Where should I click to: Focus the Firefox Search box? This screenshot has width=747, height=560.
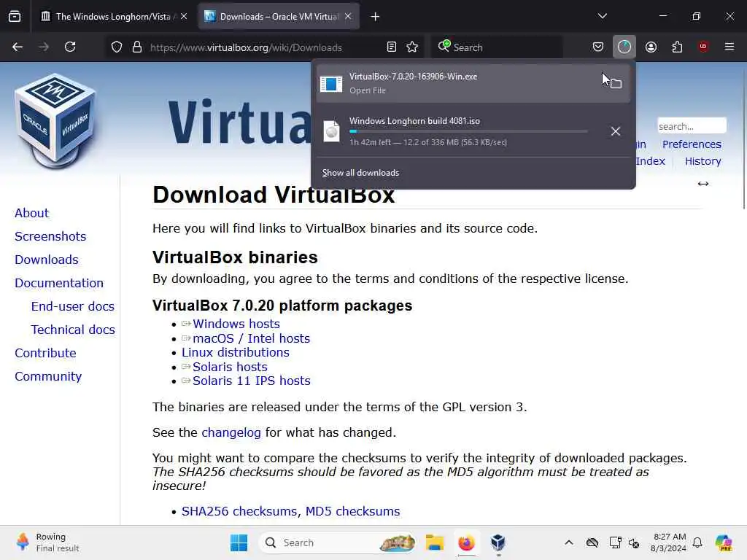click(x=498, y=47)
